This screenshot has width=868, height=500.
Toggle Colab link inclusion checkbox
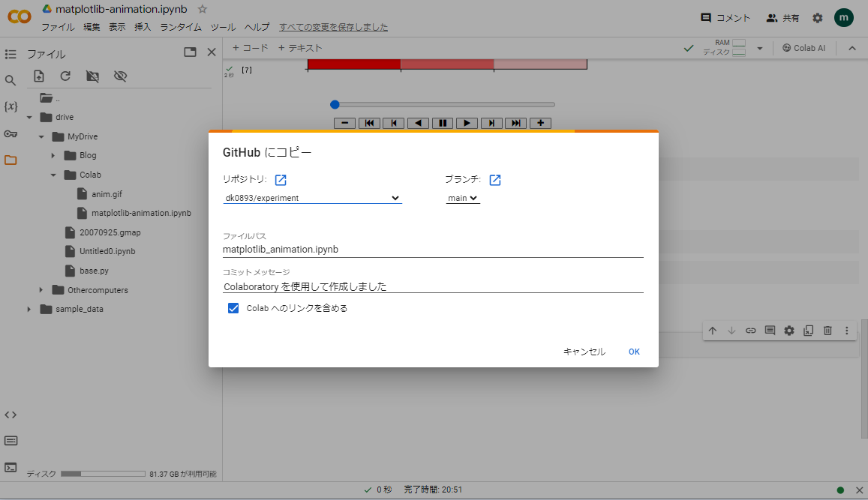point(233,308)
